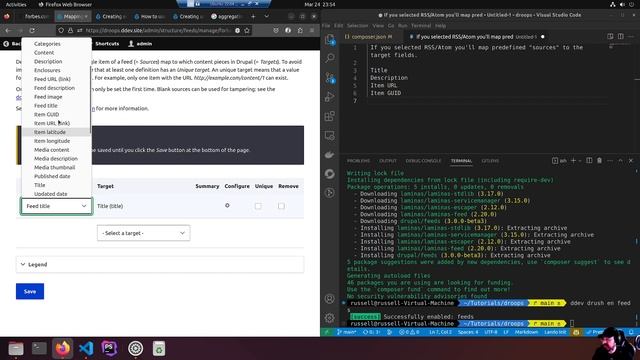Switch to the Debug Console panel tab
Image resolution: width=640 pixels, height=360 pixels.
tap(423, 161)
